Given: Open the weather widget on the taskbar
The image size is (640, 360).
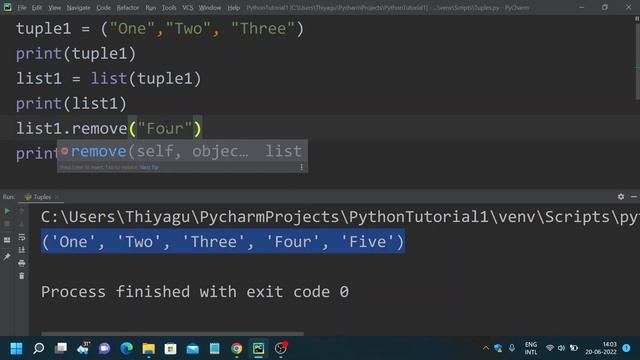Looking at the screenshot, I should coord(83,349).
